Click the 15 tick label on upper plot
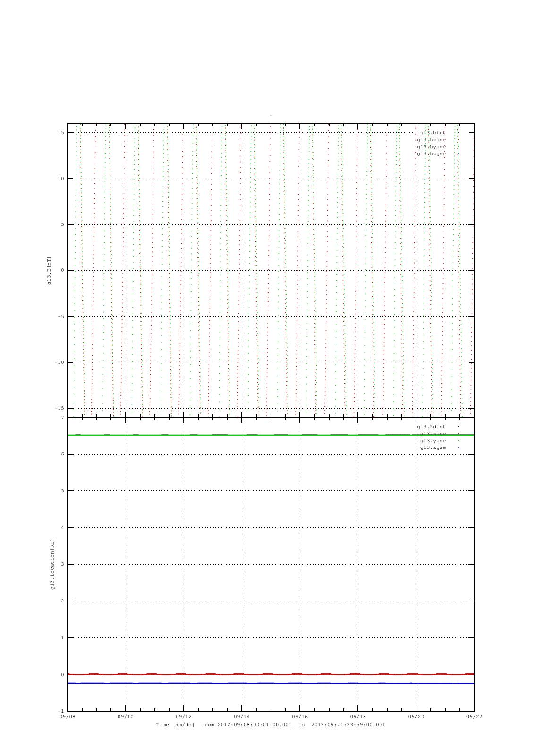This screenshot has height=756, width=534. [x=61, y=133]
